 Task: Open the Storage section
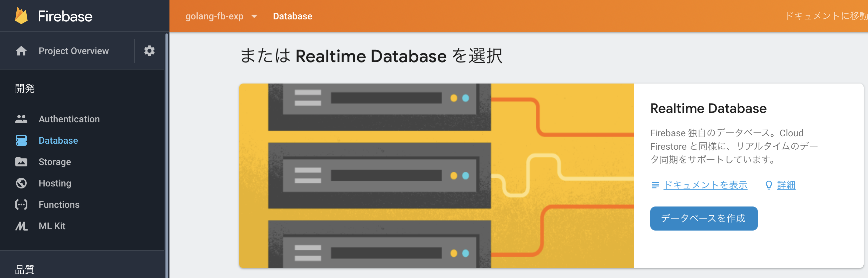pos(55,162)
